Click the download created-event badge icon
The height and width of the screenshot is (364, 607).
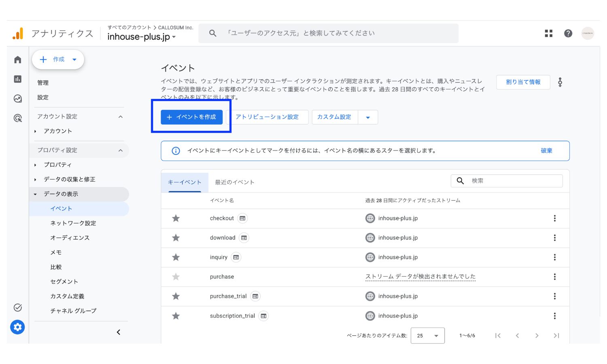pyautogui.click(x=244, y=238)
